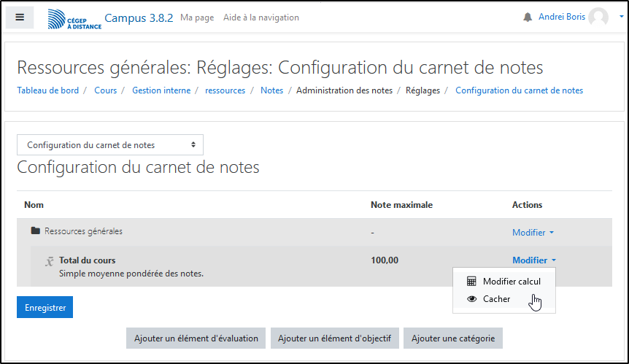Screen dimensions: 629x364
Task: Go to Tableau de bord breadcrumb
Action: point(48,90)
